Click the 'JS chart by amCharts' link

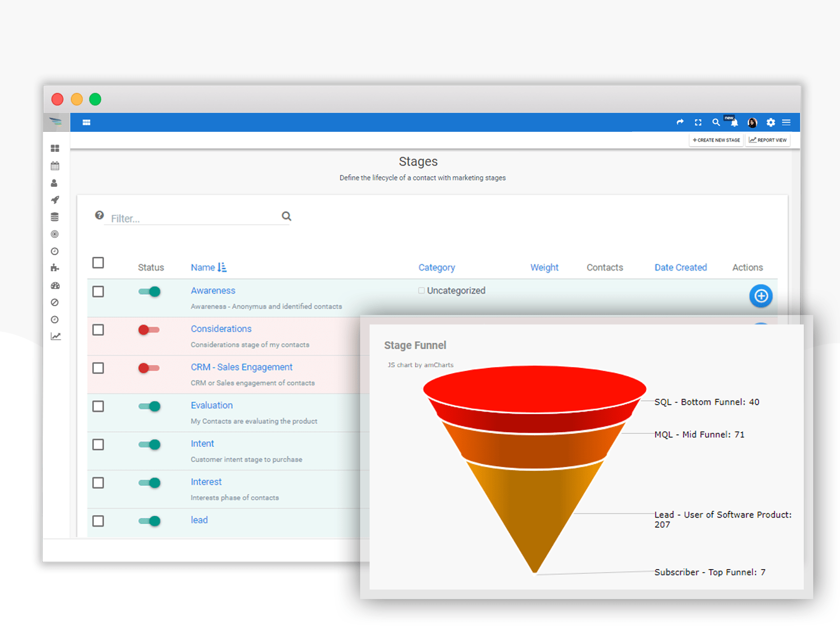[x=421, y=365]
